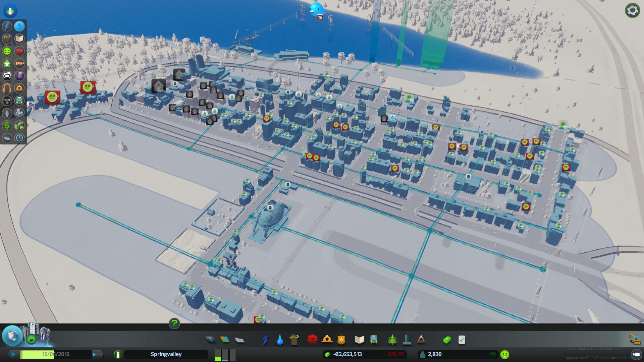
Task: Show Leisure clock info view
Action: (19, 138)
